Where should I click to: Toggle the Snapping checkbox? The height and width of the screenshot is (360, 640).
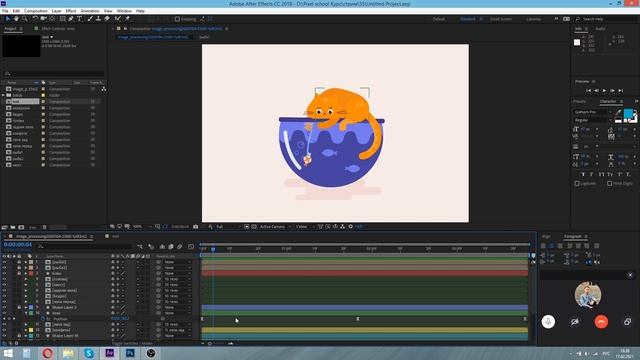[177, 19]
